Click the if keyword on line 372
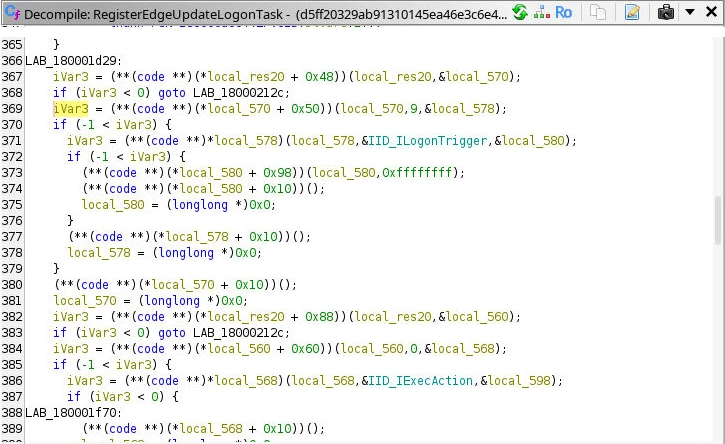The height and width of the screenshot is (444, 725). 74,157
